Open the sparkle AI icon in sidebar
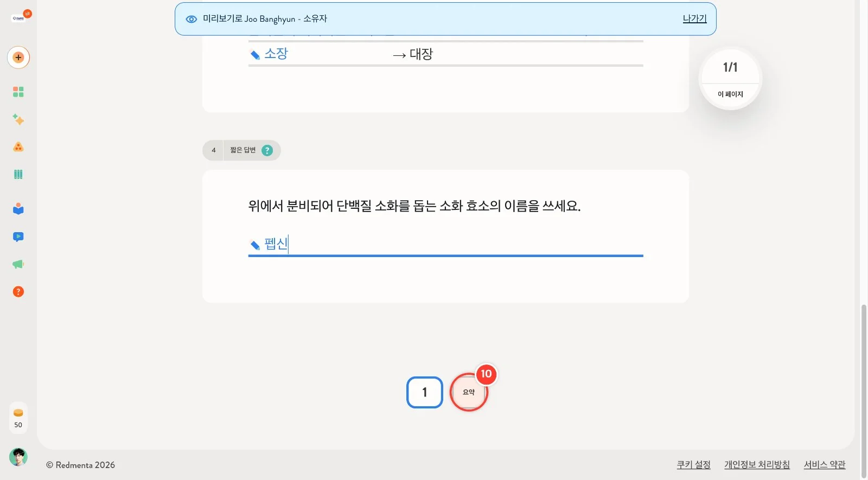The image size is (868, 480). click(18, 119)
